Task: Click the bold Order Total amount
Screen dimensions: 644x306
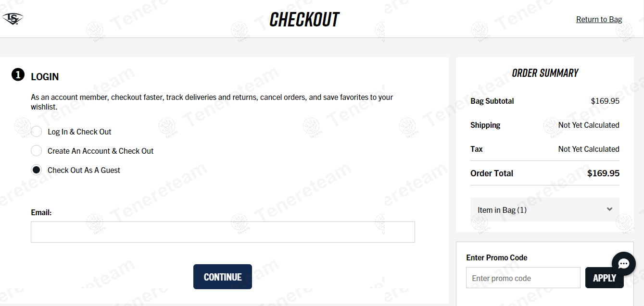Action: (603, 173)
